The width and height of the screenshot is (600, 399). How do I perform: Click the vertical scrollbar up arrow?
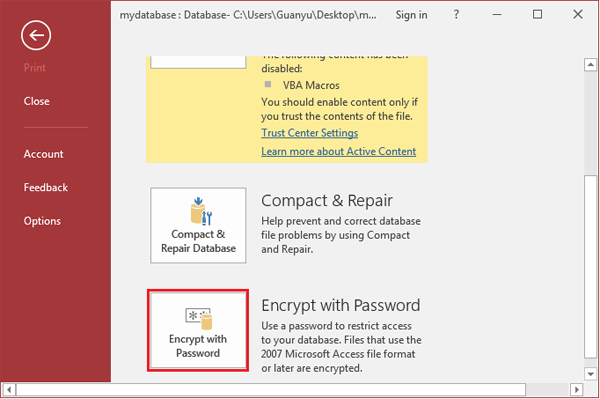(x=590, y=65)
